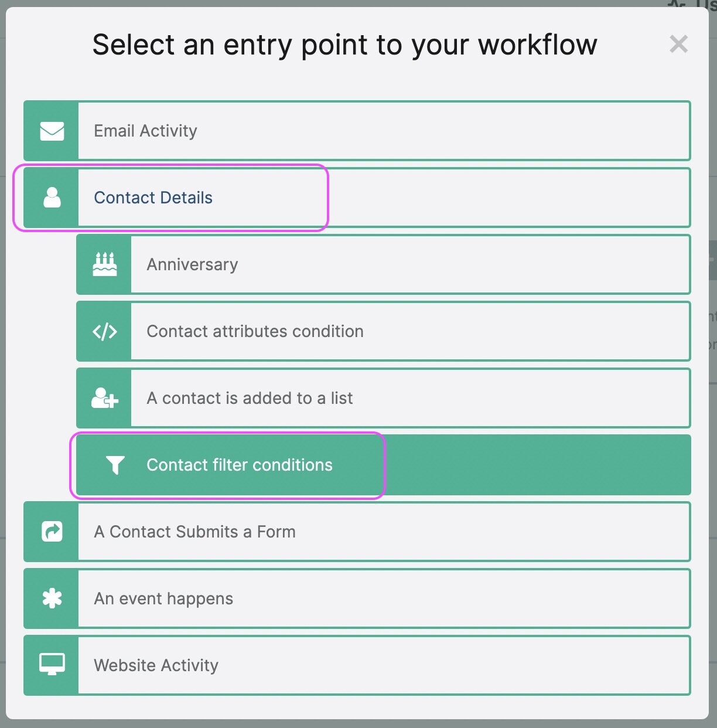The width and height of the screenshot is (717, 728).
Task: Click the add-contact person plus icon
Action: pyautogui.click(x=104, y=398)
